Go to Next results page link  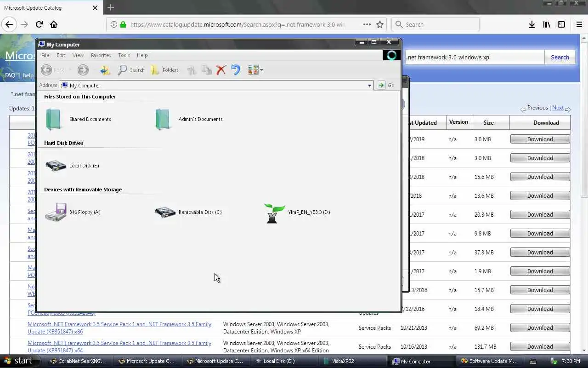point(558,108)
